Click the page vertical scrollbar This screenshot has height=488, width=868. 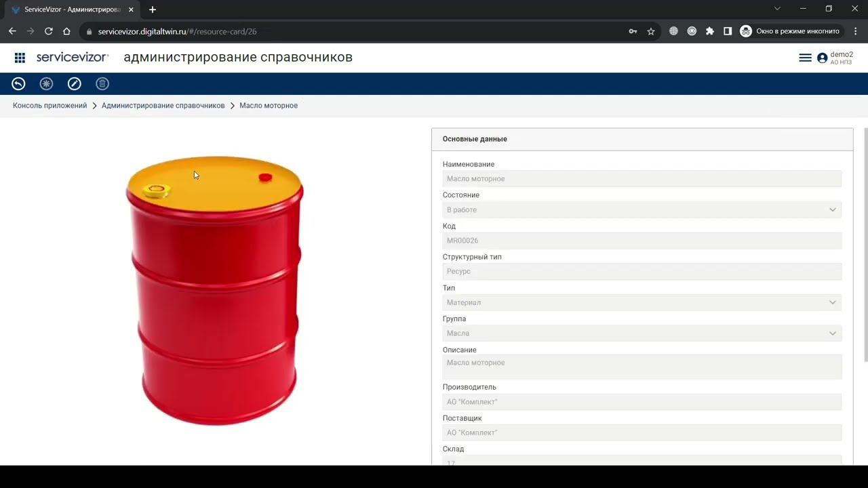pyautogui.click(x=865, y=244)
